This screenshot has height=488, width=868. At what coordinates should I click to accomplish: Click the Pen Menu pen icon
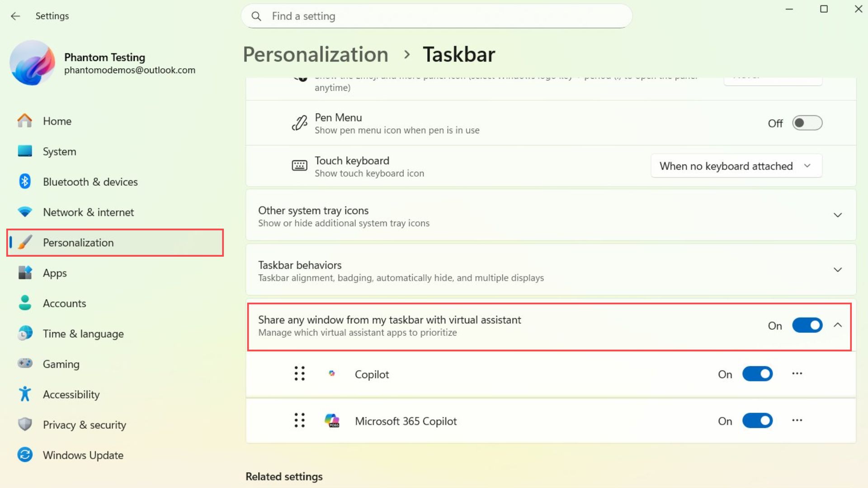tap(299, 122)
